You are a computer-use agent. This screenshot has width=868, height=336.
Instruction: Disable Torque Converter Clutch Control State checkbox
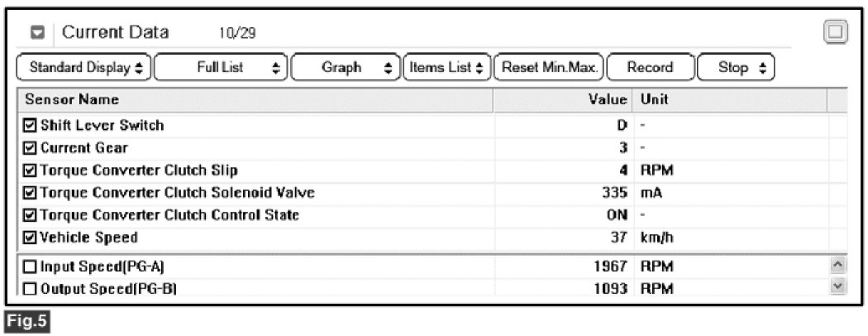tap(31, 215)
